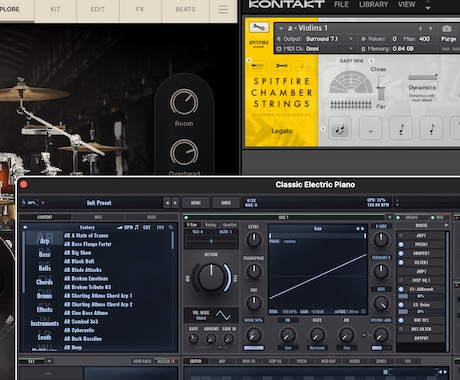Open RATE Harmonic type selector

pos(317,348)
